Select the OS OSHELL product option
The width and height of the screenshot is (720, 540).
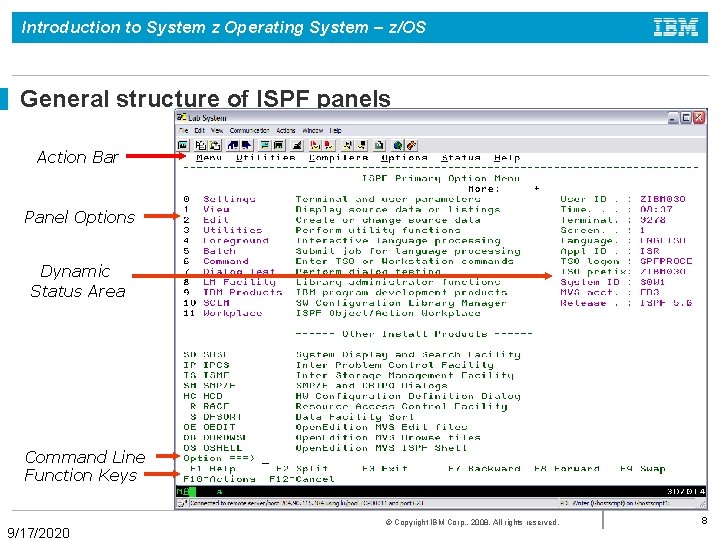[213, 448]
